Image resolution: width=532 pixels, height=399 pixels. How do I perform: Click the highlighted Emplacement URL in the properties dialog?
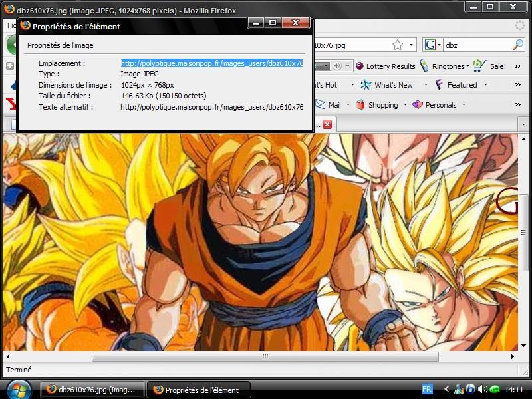click(x=211, y=63)
